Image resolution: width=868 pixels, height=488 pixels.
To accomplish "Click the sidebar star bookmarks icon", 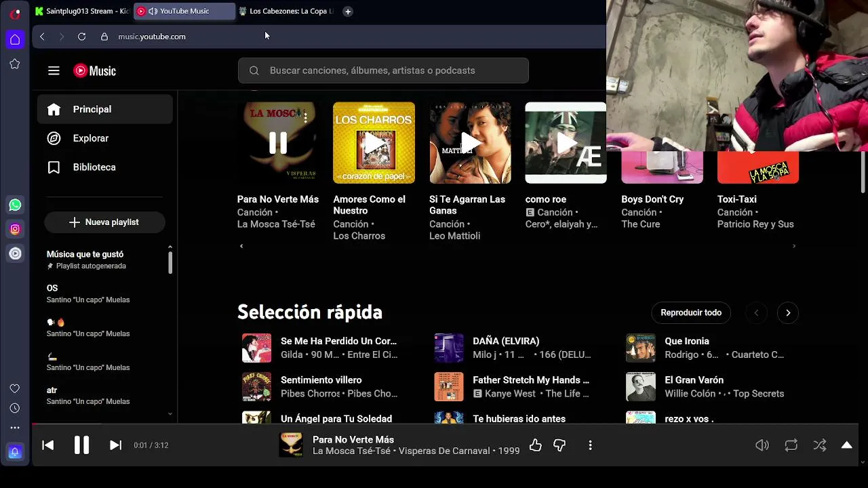I will (x=15, y=64).
